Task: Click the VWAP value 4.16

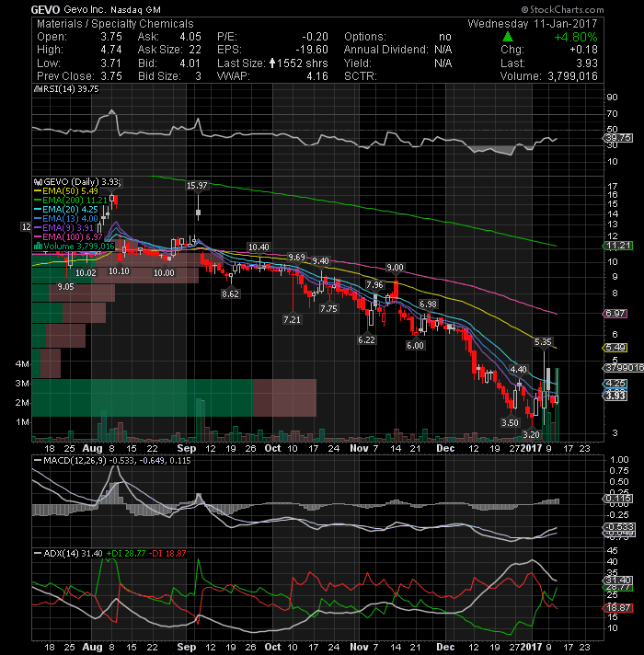Action: (x=317, y=76)
